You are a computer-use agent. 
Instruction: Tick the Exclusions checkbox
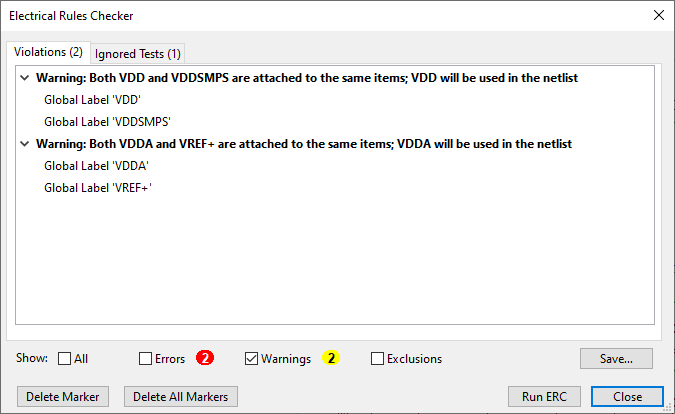[x=378, y=359]
